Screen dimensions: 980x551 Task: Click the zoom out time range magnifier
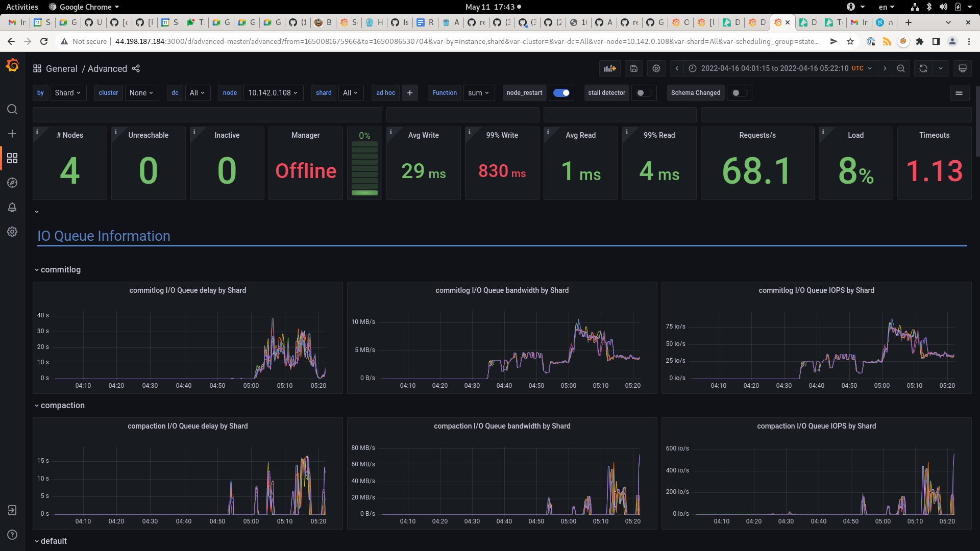pos(901,68)
